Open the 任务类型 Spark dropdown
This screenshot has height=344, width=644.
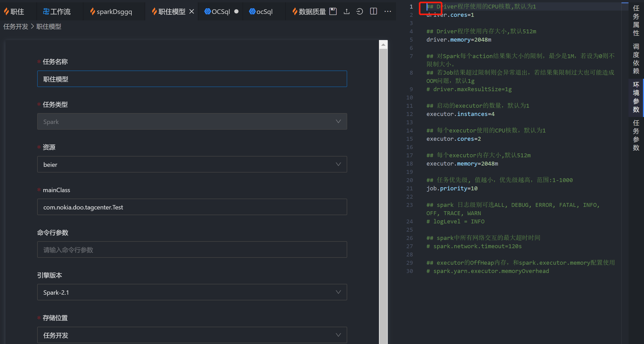pyautogui.click(x=192, y=122)
